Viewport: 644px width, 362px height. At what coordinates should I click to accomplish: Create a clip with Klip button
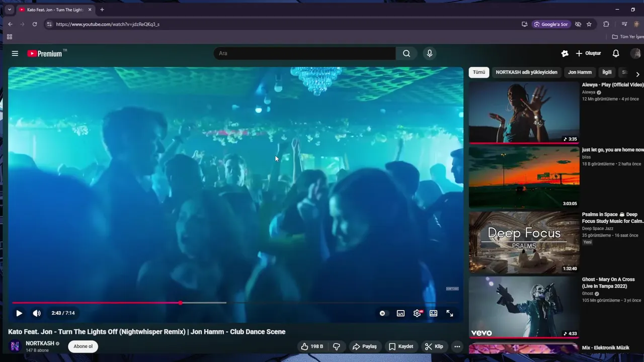coord(434,346)
